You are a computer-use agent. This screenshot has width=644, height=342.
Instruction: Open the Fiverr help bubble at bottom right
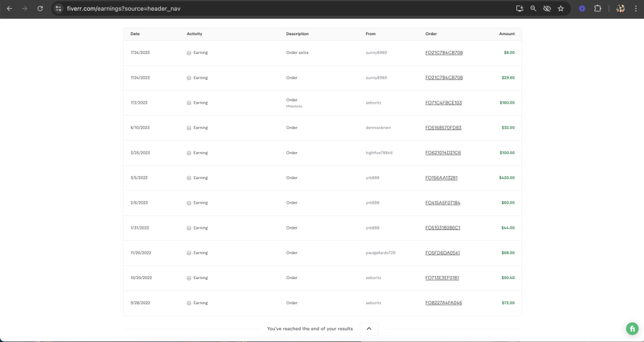[631, 329]
